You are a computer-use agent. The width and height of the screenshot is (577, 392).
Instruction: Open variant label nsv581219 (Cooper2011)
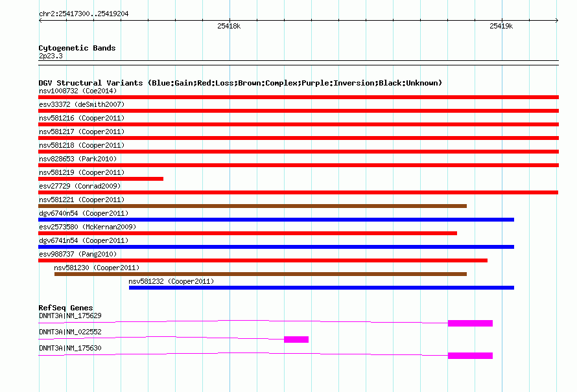point(82,172)
